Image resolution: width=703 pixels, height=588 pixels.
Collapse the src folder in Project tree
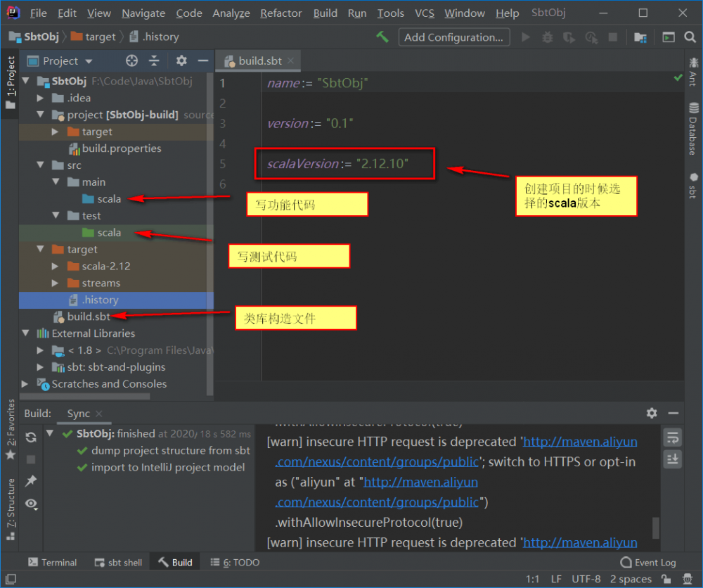click(40, 165)
